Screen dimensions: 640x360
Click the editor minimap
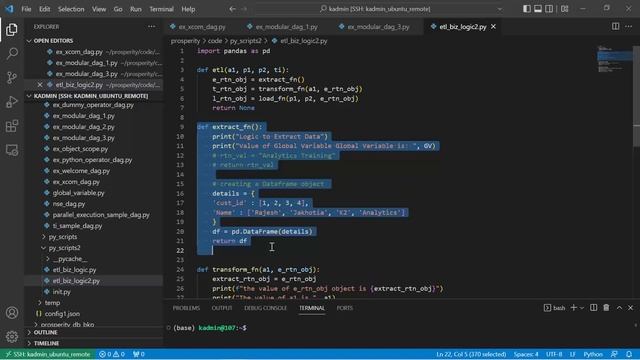614,59
